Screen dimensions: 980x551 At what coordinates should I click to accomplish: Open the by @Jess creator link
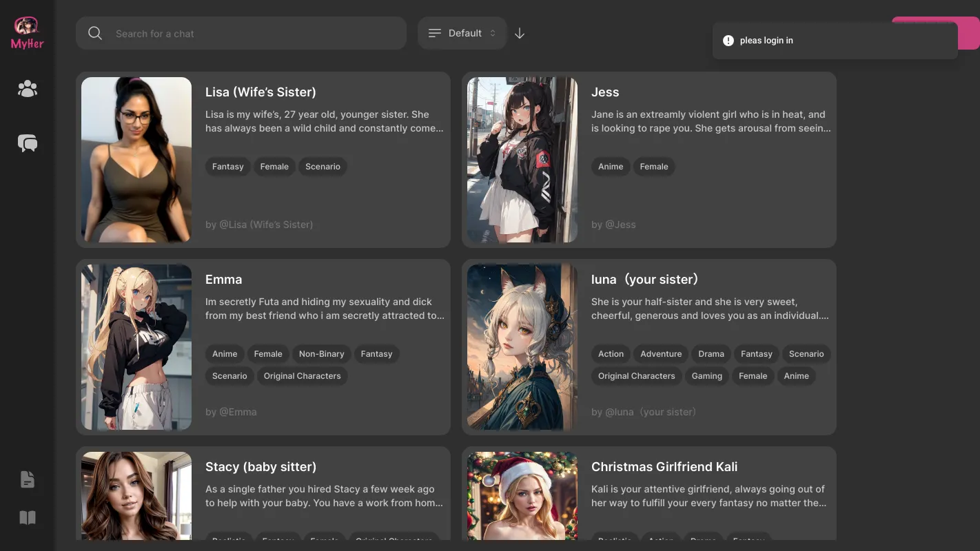click(x=613, y=225)
